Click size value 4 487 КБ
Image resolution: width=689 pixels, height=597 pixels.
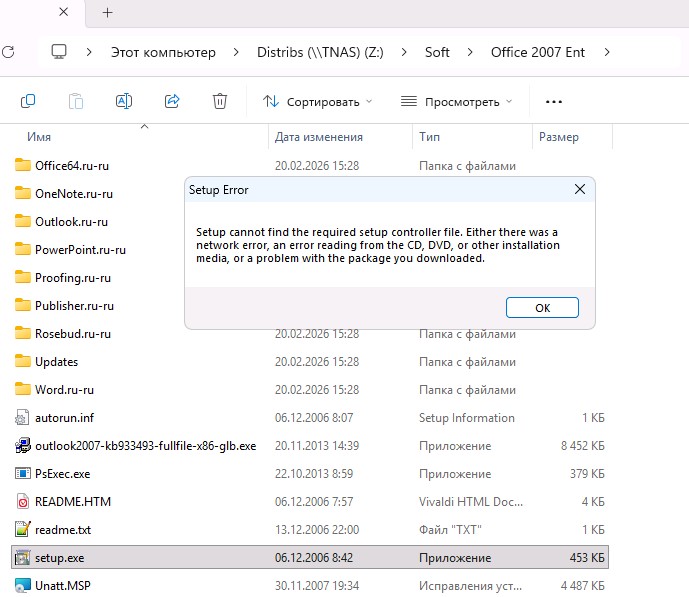coord(583,586)
